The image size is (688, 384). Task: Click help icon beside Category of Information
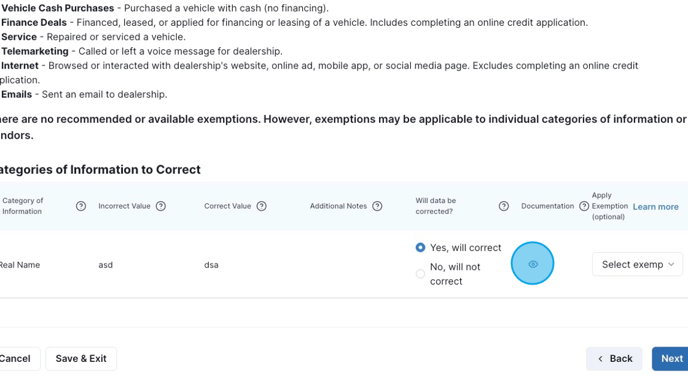(81, 206)
